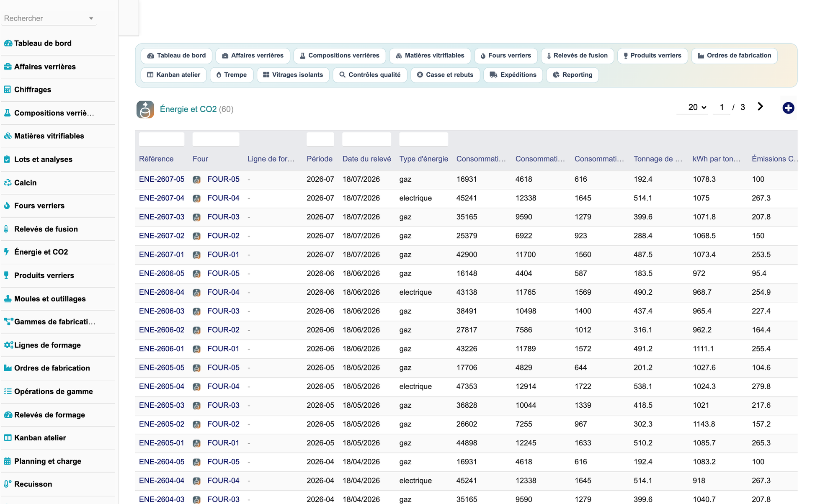The image size is (815, 504).
Task: Open the Rechercher dropdown
Action: pos(49,18)
